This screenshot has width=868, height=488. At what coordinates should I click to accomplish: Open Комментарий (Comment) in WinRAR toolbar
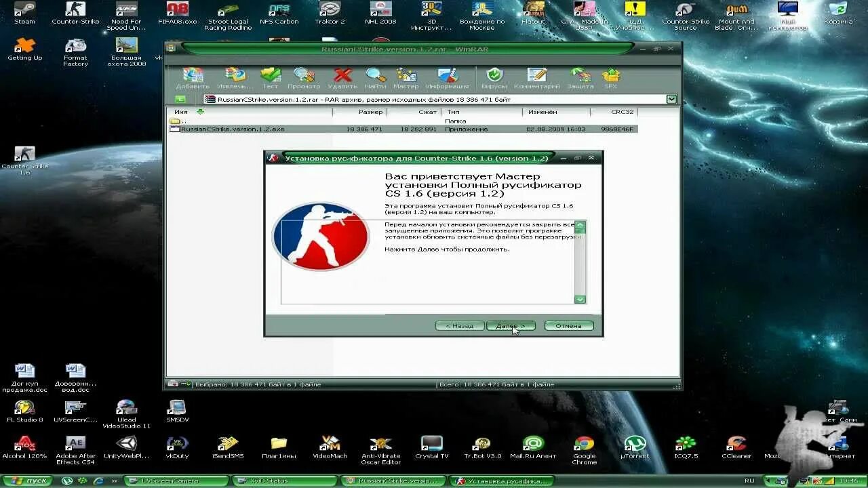[537, 78]
